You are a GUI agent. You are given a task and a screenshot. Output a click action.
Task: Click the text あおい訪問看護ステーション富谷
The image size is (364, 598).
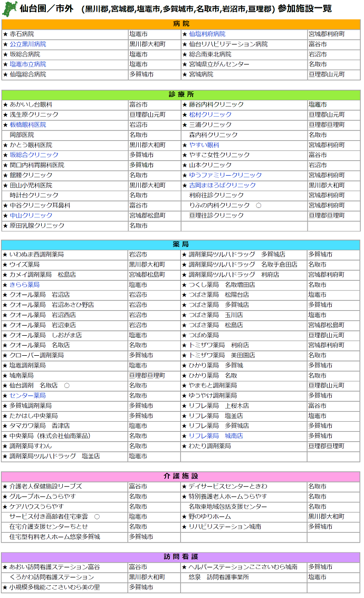pos(55,567)
